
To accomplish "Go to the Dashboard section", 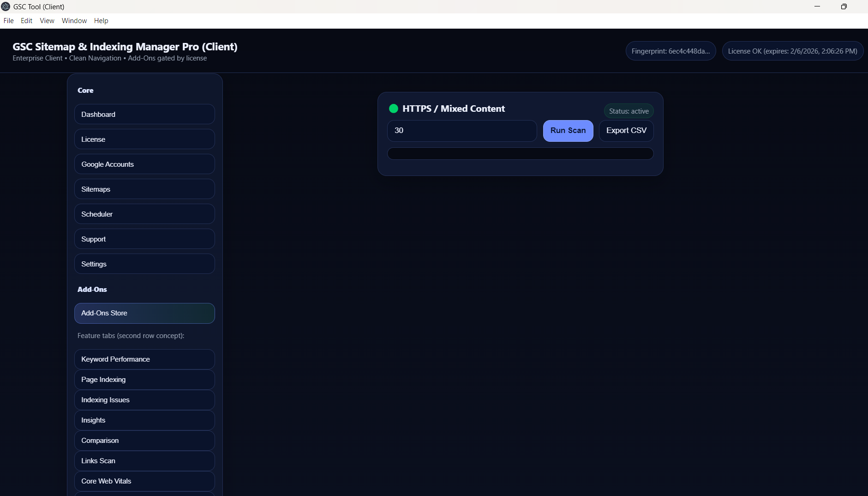I will [144, 114].
